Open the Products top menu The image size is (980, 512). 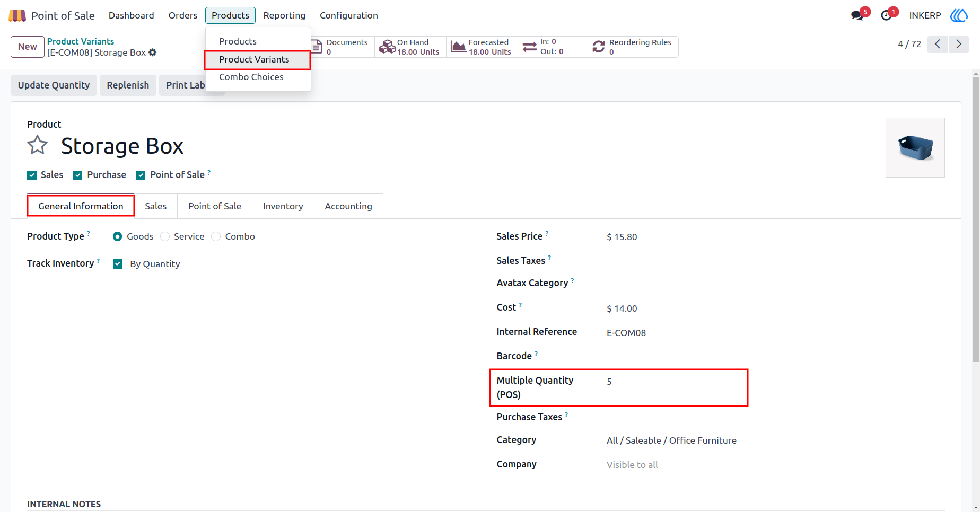click(x=230, y=15)
